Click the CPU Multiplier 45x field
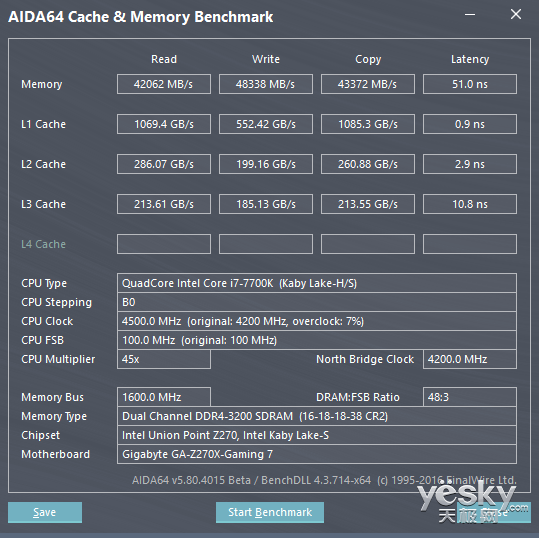Viewport: 539px width, 538px height. 164,359
